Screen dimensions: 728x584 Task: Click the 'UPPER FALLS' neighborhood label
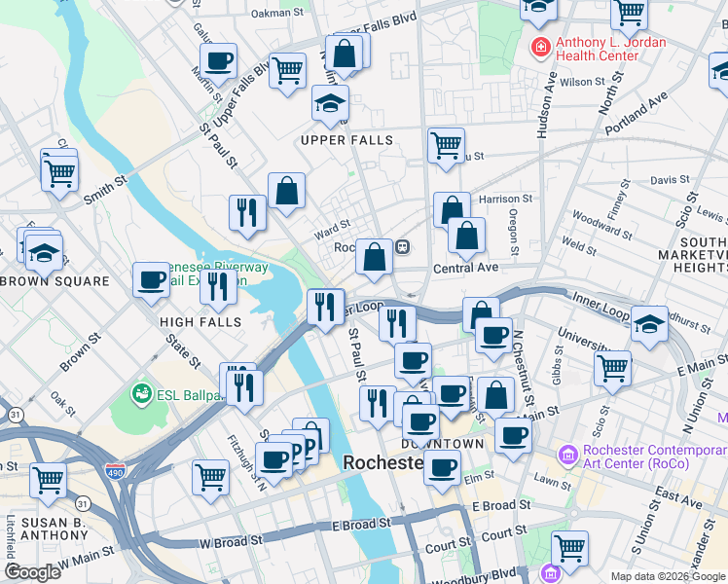click(346, 140)
